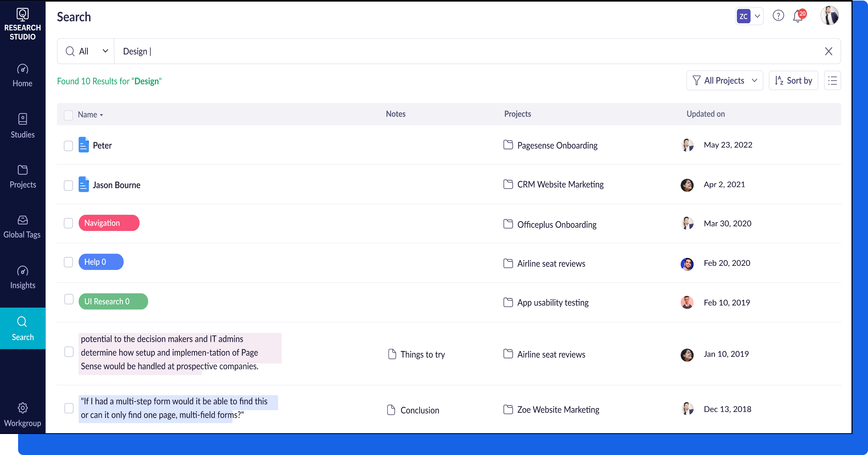Toggle the select-all checkbox in header row
The height and width of the screenshot is (455, 868).
coord(68,115)
